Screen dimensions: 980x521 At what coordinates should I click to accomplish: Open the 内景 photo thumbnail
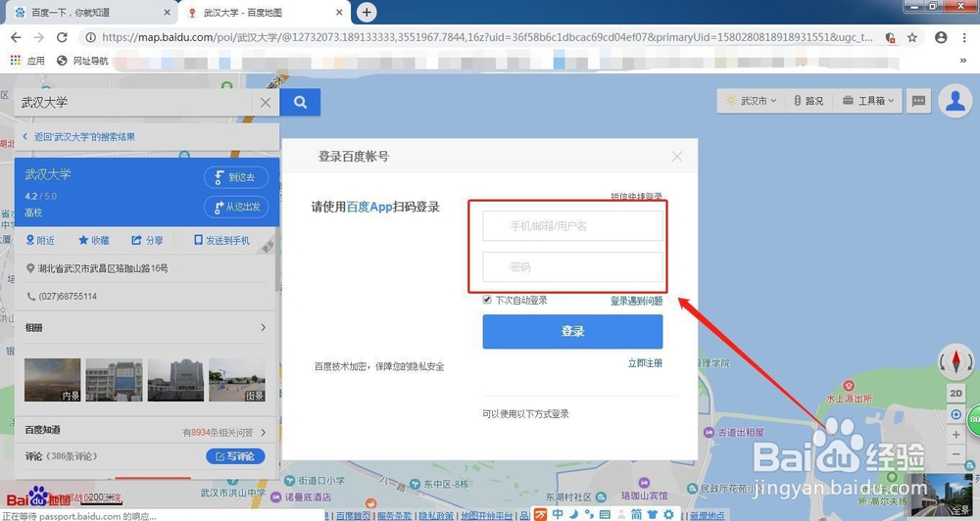click(x=53, y=380)
